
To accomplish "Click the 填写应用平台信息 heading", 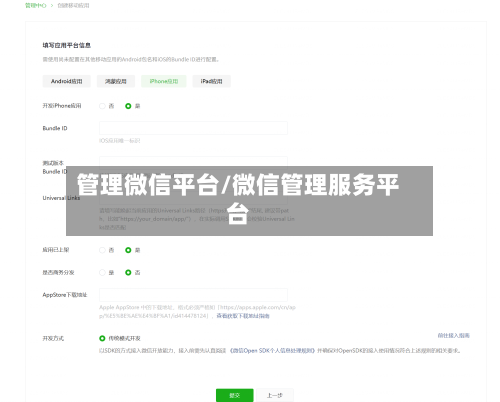I will pyautogui.click(x=67, y=45).
